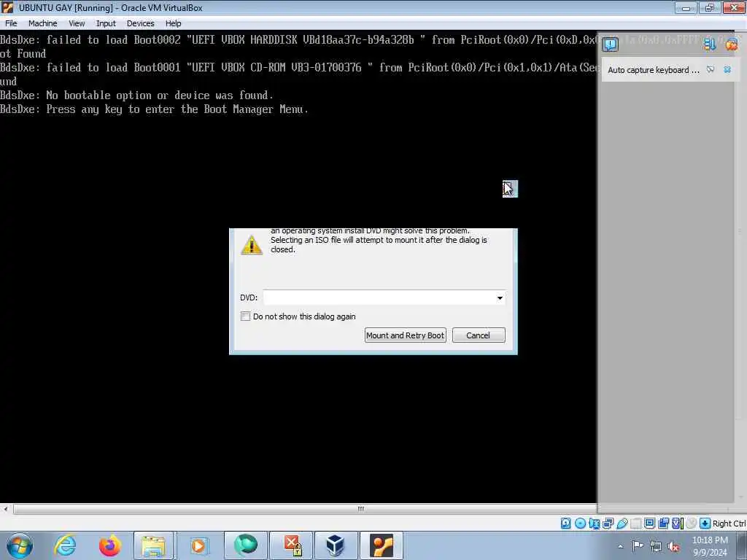Show hidden system tray icons
Viewport: 747px width, 560px height.
pyautogui.click(x=620, y=546)
